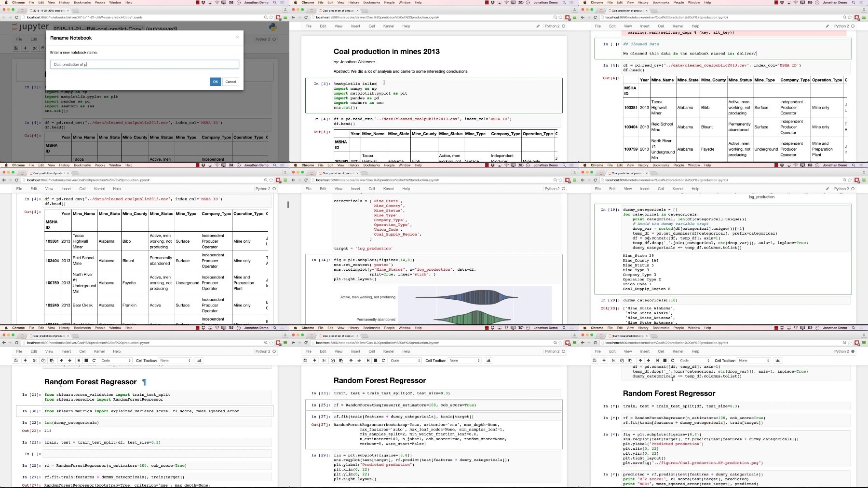The width and height of the screenshot is (868, 488).
Task: Cancel the Rename Notebook dialog
Action: (x=231, y=82)
